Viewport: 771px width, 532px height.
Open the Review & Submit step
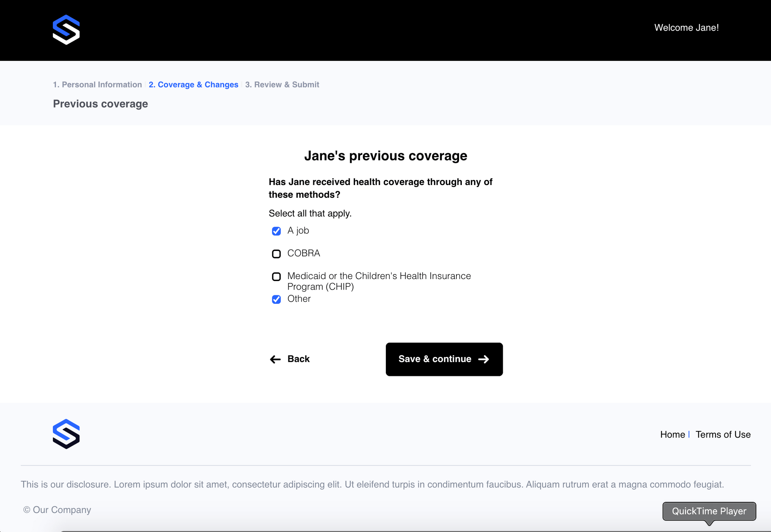click(x=282, y=84)
